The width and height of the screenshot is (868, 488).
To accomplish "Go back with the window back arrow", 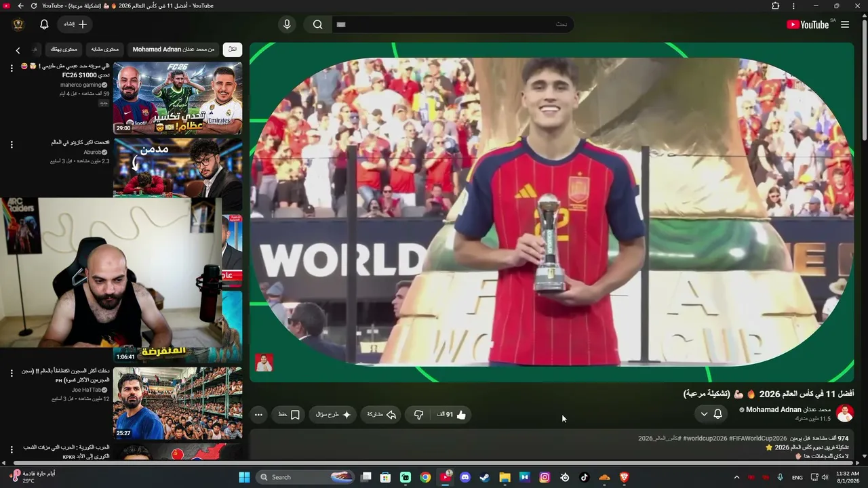I will pyautogui.click(x=20, y=6).
